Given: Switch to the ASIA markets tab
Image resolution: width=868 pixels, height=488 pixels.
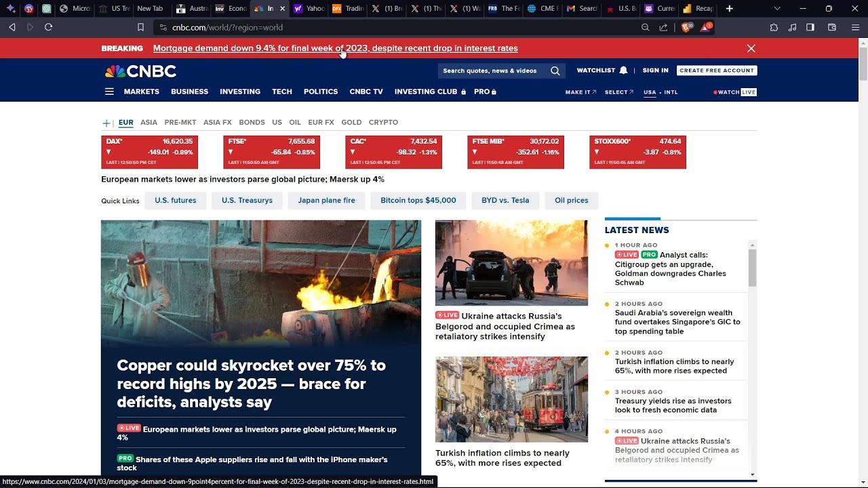Looking at the screenshot, I should [x=149, y=123].
